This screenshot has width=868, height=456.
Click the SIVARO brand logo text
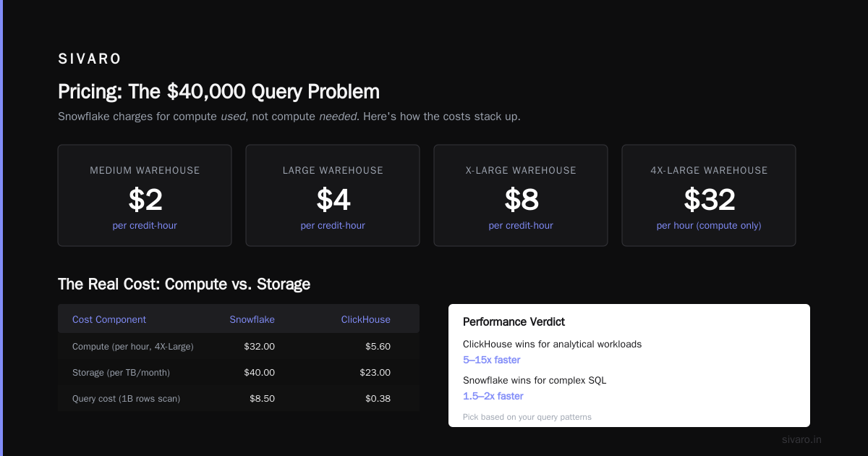point(90,59)
